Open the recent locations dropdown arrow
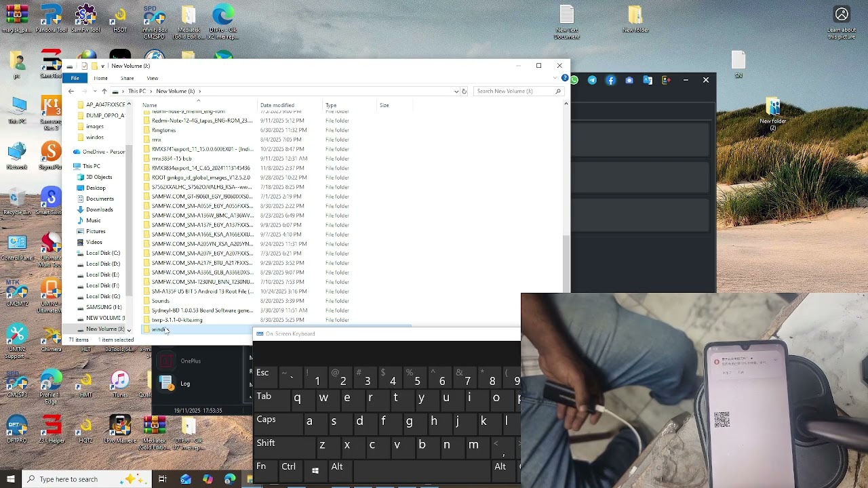 [94, 91]
